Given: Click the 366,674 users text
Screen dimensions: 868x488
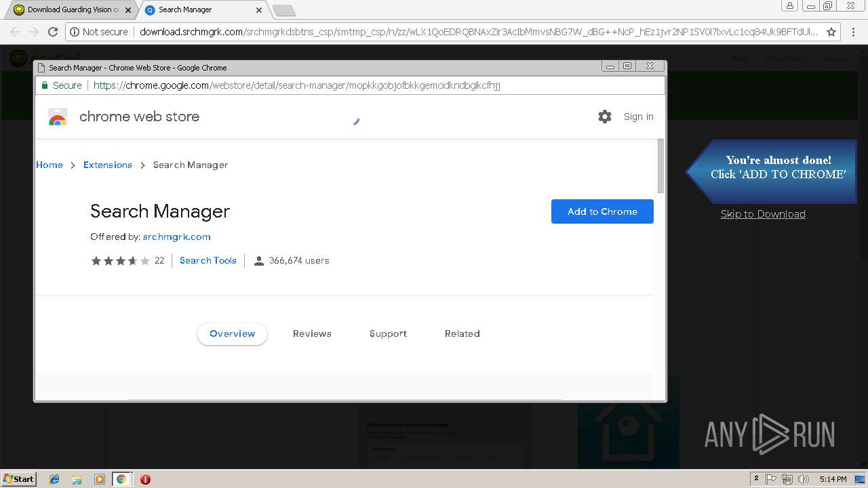Looking at the screenshot, I should (x=299, y=260).
